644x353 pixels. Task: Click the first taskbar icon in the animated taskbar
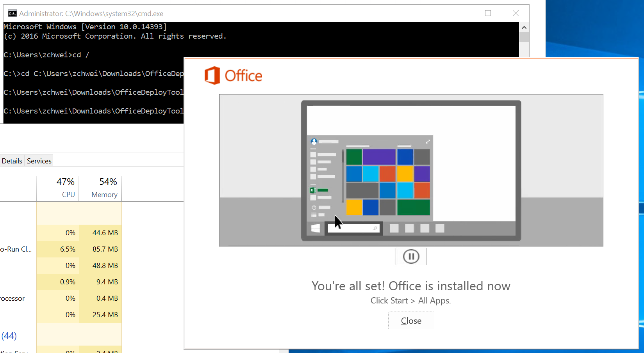(394, 228)
